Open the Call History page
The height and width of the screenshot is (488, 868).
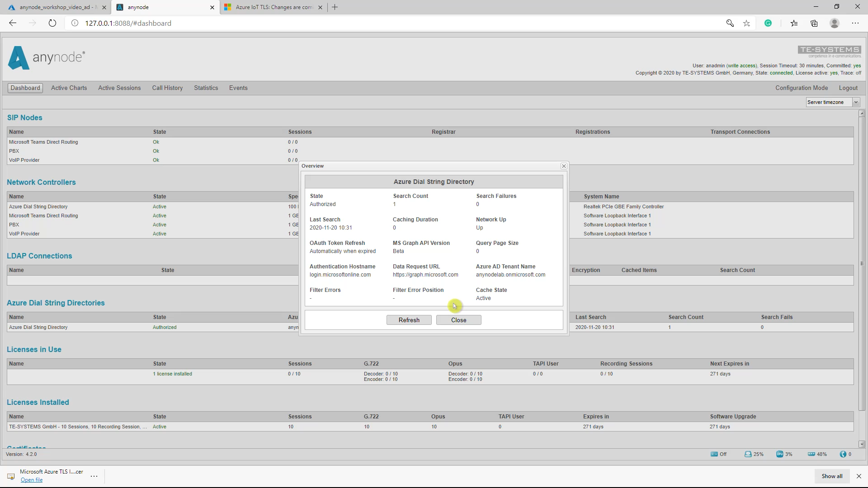click(167, 88)
